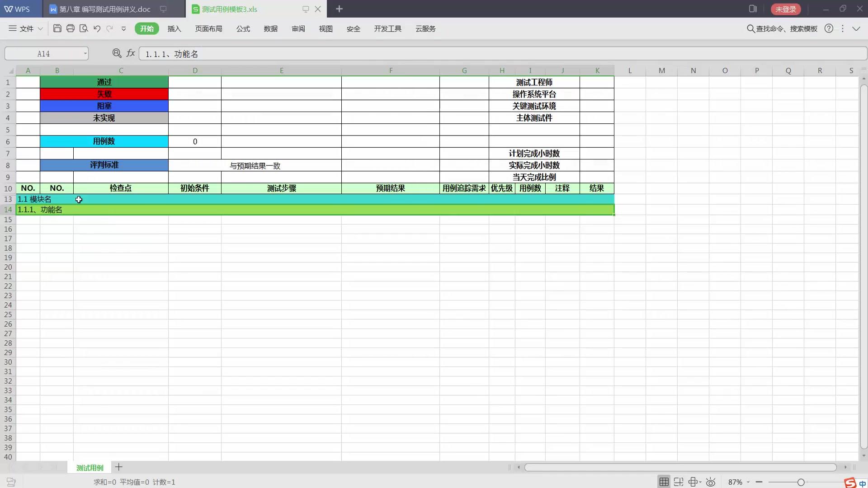Screen dimensions: 868x488
Task: Expand the Name Box dropdown arrow
Action: click(x=85, y=54)
